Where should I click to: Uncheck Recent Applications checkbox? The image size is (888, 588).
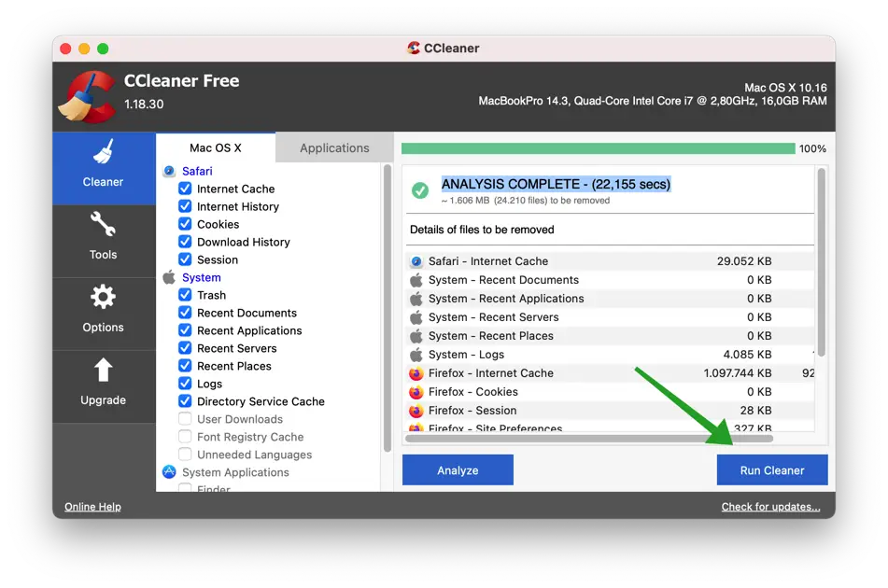(185, 330)
